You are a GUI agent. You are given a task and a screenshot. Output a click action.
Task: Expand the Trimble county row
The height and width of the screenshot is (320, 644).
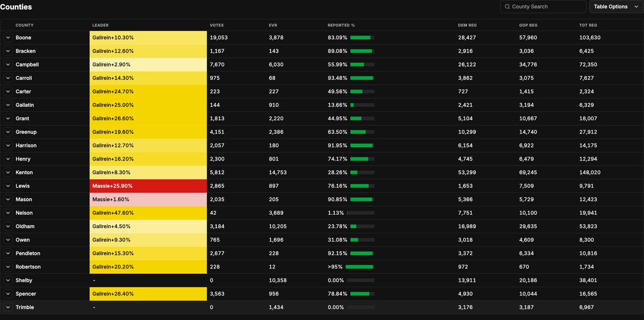(8, 307)
